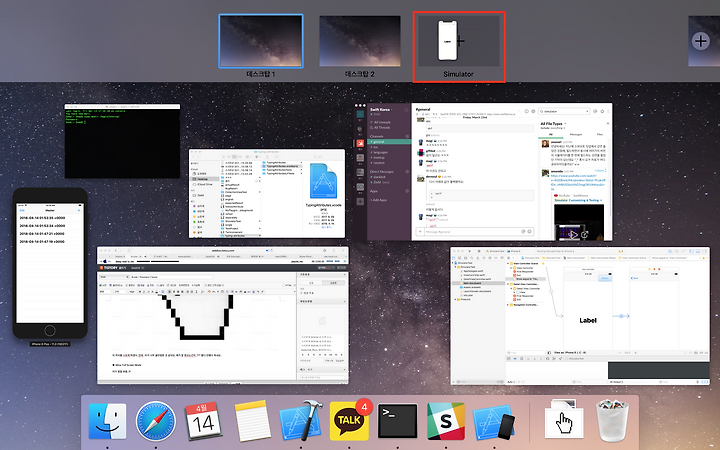720x450 pixels.
Task: Expand the Navigation Controller scene in Xcode
Action: (508, 305)
